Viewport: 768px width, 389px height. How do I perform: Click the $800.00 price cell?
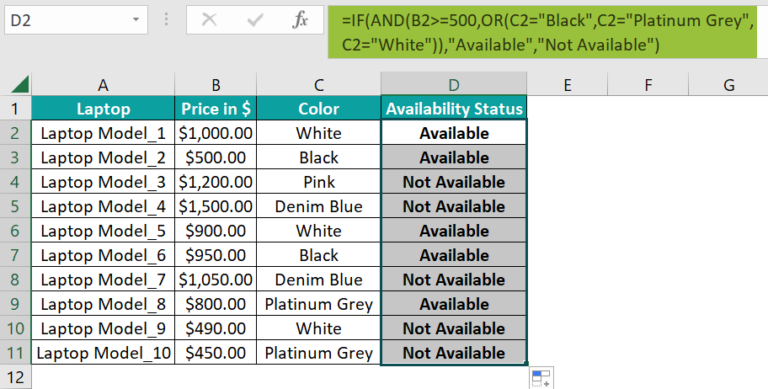tap(216, 304)
